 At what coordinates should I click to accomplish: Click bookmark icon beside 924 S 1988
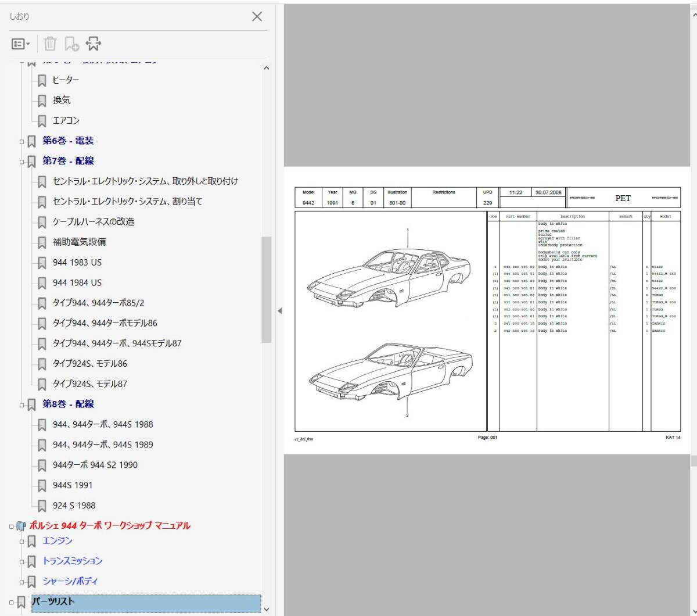pos(42,506)
